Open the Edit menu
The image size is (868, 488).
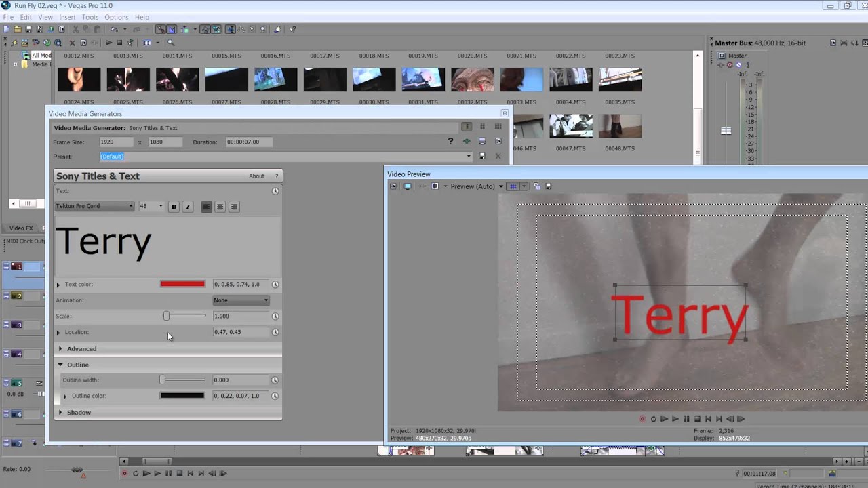click(26, 17)
